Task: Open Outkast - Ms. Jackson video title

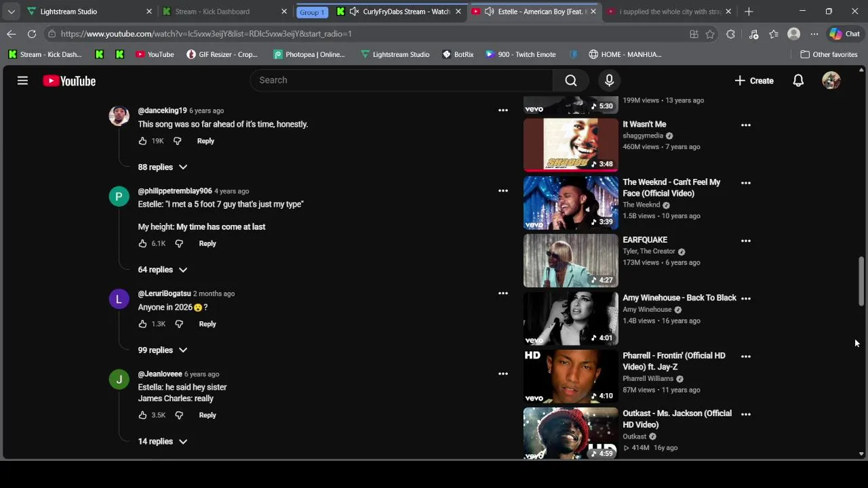Action: point(677,419)
